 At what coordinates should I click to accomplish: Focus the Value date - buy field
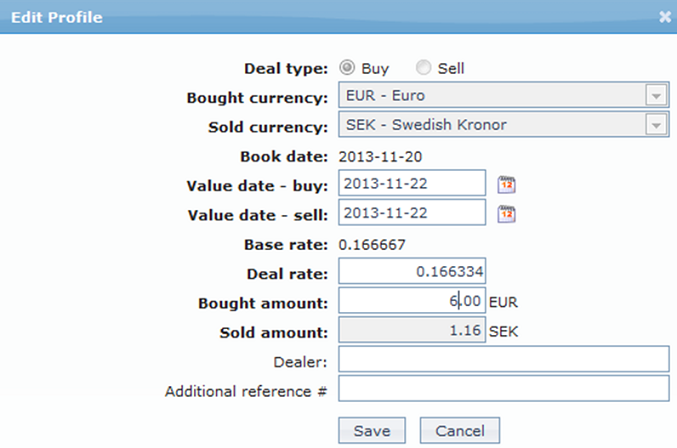pyautogui.click(x=412, y=185)
